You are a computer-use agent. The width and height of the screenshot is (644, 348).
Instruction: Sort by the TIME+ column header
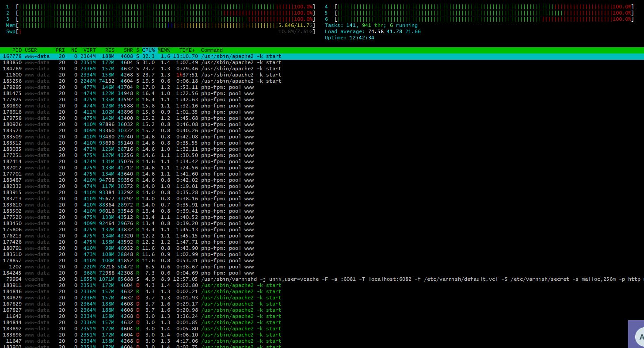coord(187,50)
